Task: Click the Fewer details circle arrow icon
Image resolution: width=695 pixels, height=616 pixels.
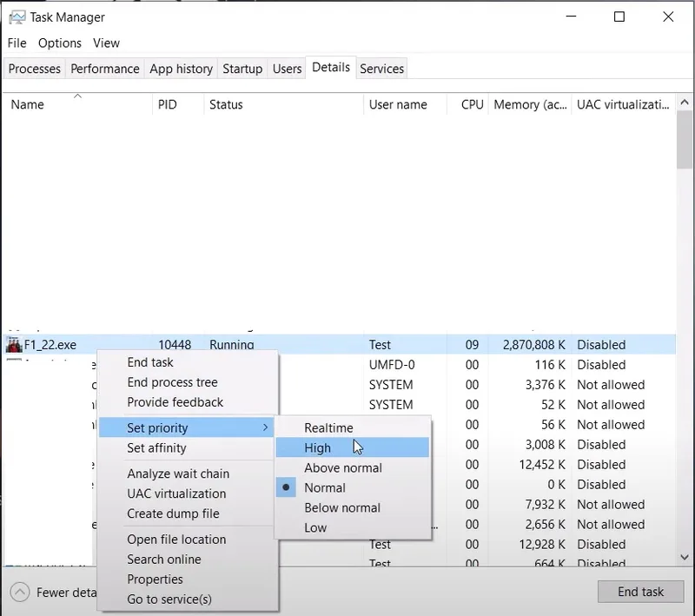Action: click(20, 592)
